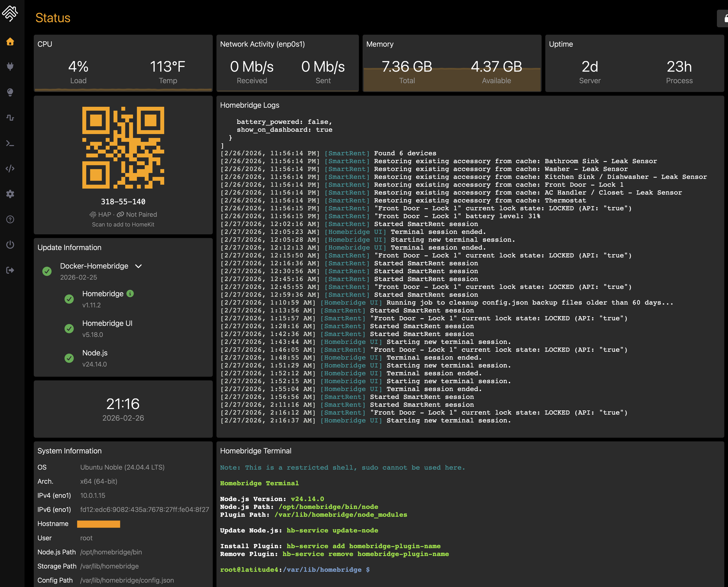
Task: Click the Log Out icon in the sidebar
Action: (10, 270)
